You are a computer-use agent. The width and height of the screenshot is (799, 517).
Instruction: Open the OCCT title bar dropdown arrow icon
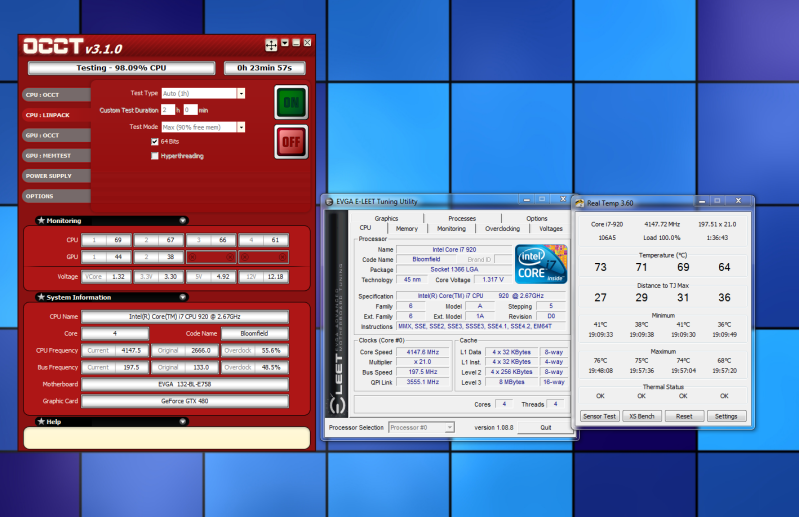coord(285,43)
